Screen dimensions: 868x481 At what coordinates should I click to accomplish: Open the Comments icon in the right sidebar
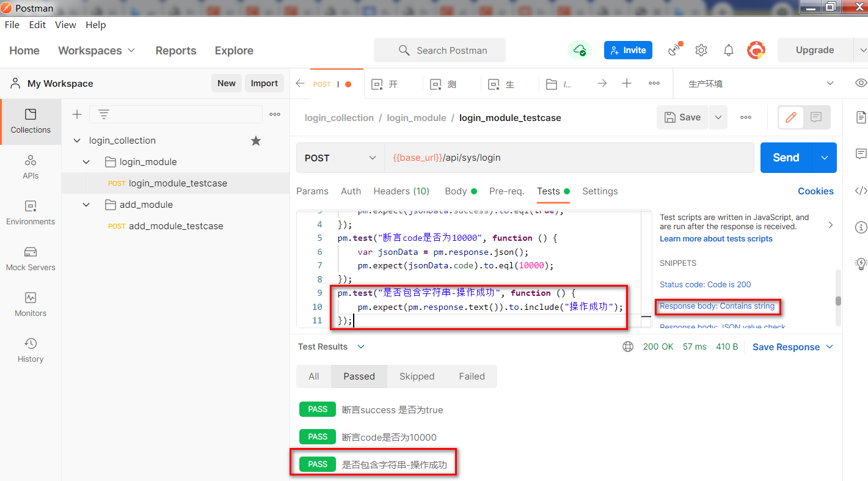click(x=861, y=153)
